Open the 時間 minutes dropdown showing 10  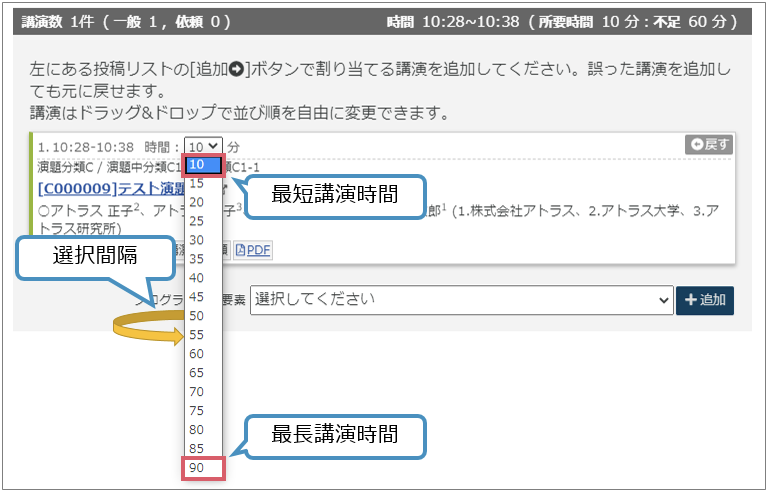203,146
